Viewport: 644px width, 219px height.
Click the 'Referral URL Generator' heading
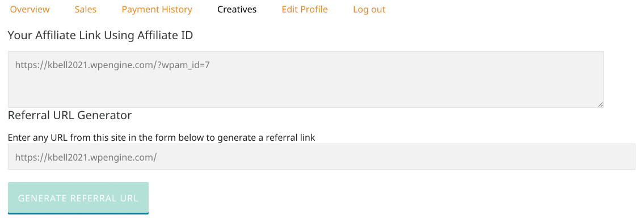pyautogui.click(x=70, y=115)
